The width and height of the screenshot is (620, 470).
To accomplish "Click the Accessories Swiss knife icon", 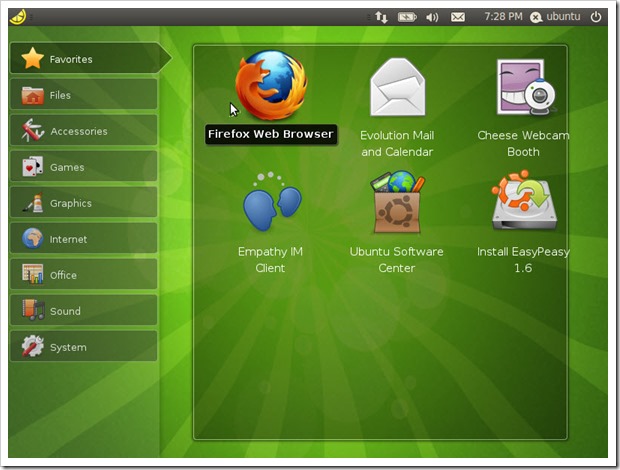I will click(32, 130).
